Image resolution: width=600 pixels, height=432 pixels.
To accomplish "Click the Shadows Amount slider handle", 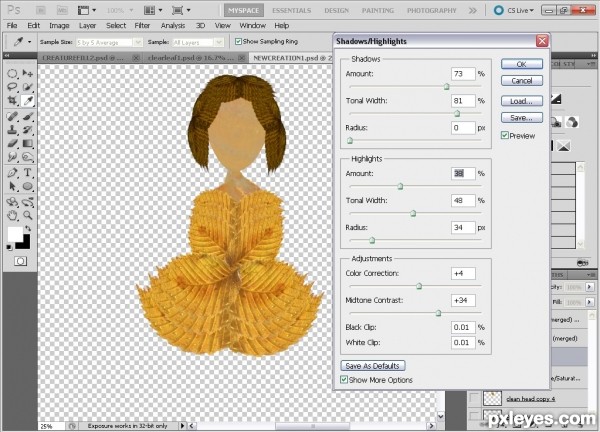I will coord(447,87).
